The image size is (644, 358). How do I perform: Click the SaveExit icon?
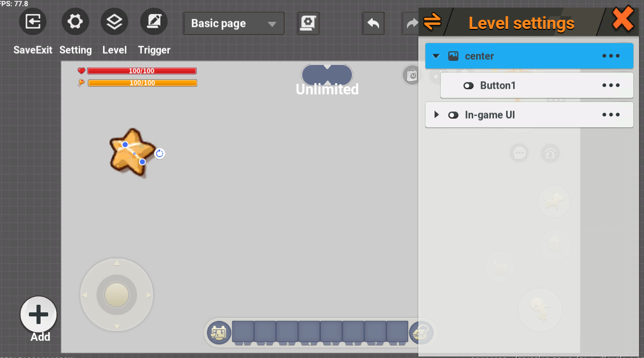coord(33,22)
